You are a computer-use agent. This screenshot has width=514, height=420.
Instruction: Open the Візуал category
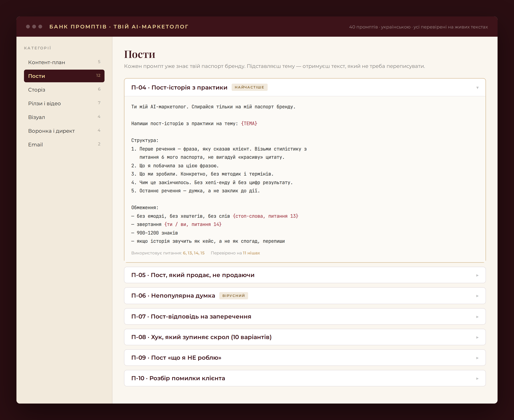[64, 117]
